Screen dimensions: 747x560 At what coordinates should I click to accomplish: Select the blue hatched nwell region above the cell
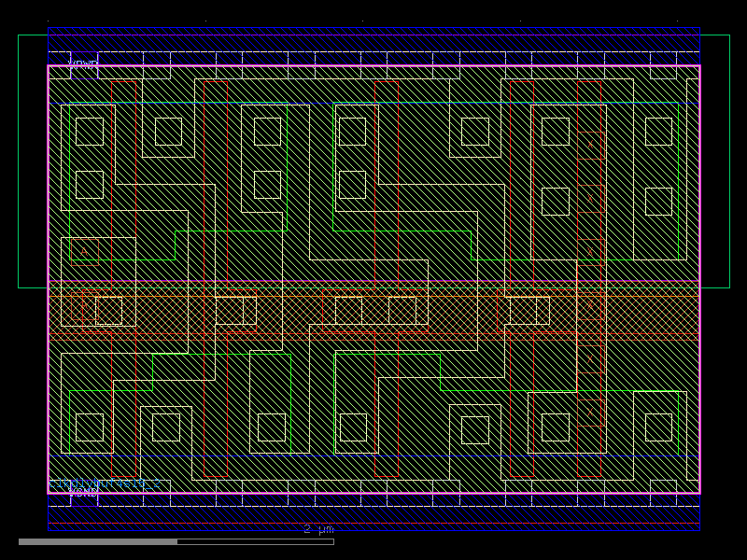tap(373, 37)
